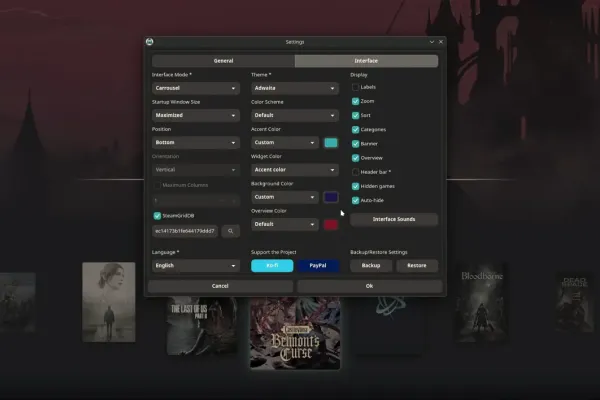Viewport: 600px width, 400px height.
Task: Click the Restore settings button
Action: [x=417, y=266]
